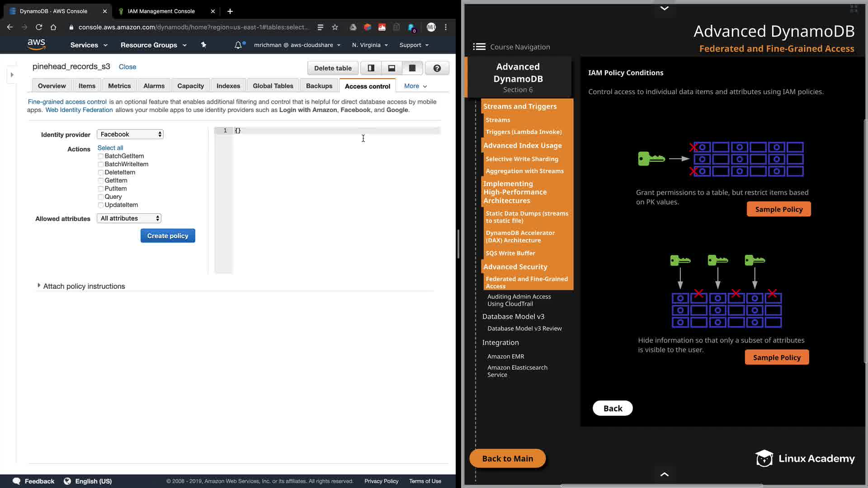This screenshot has height=488, width=868.
Task: Click the browser reload icon
Action: (x=39, y=27)
